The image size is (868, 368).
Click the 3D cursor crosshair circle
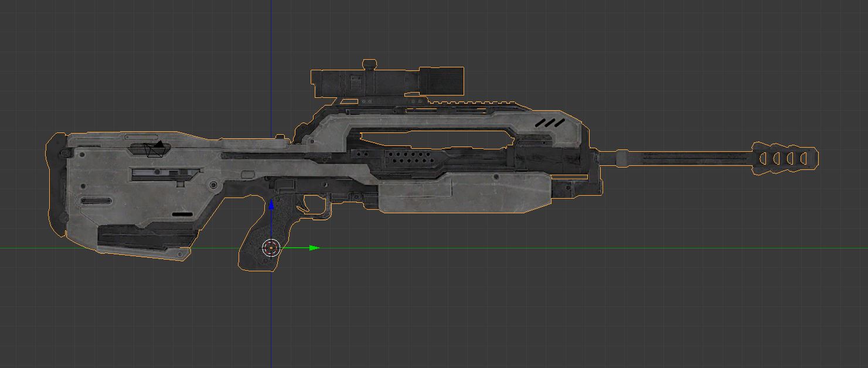tap(271, 248)
